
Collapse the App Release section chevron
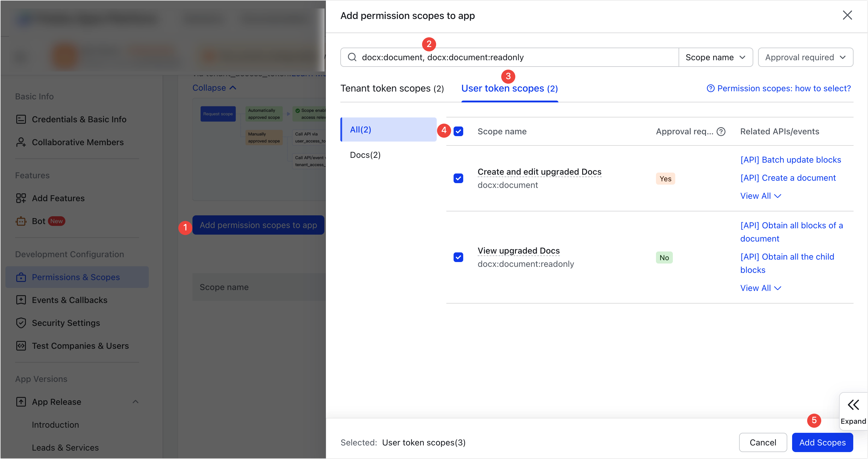click(x=135, y=402)
